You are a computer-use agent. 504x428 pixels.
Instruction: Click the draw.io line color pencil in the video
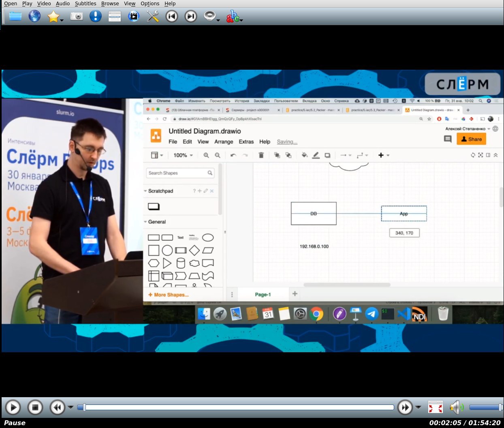pos(316,155)
